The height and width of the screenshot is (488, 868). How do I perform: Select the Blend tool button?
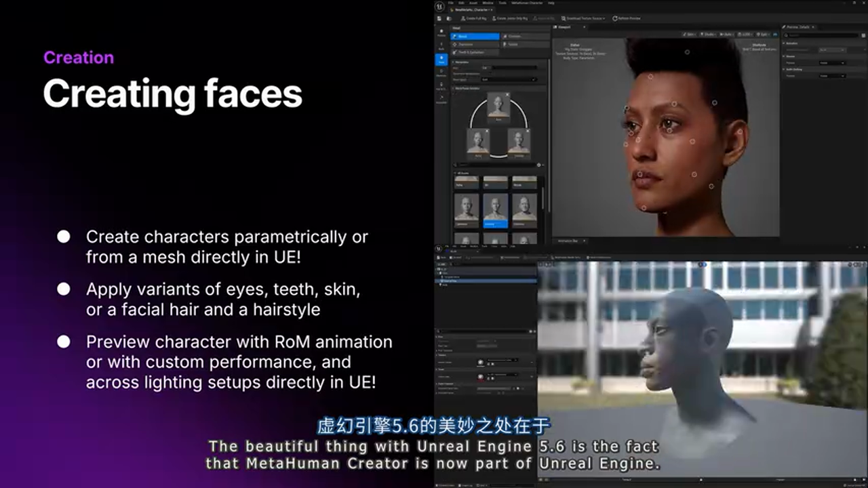(x=475, y=37)
